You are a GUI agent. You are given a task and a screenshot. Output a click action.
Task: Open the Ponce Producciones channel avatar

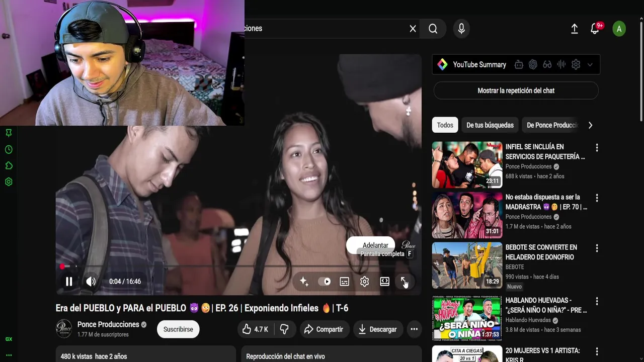point(64,329)
